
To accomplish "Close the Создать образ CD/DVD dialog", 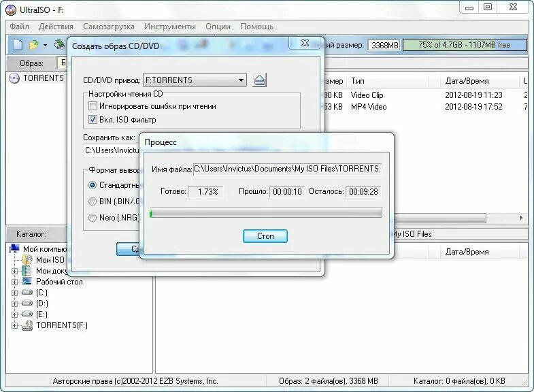I will (x=305, y=44).
